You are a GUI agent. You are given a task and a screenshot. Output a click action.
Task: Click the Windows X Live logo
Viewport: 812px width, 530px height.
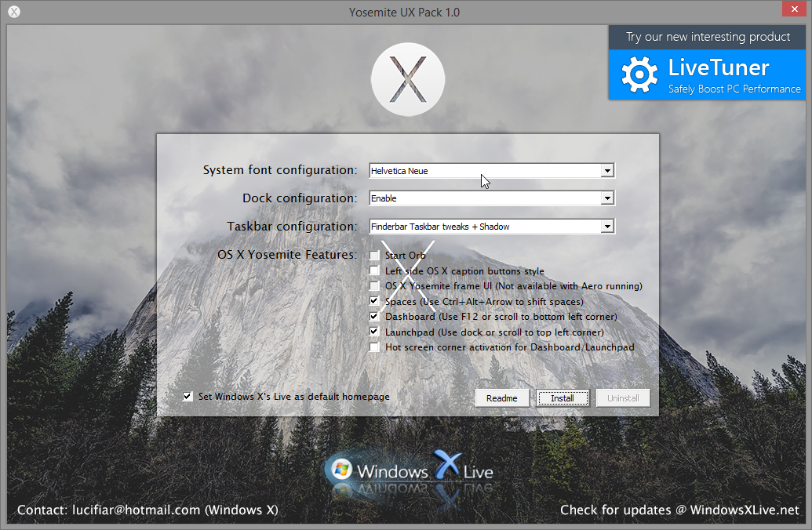pos(409,470)
